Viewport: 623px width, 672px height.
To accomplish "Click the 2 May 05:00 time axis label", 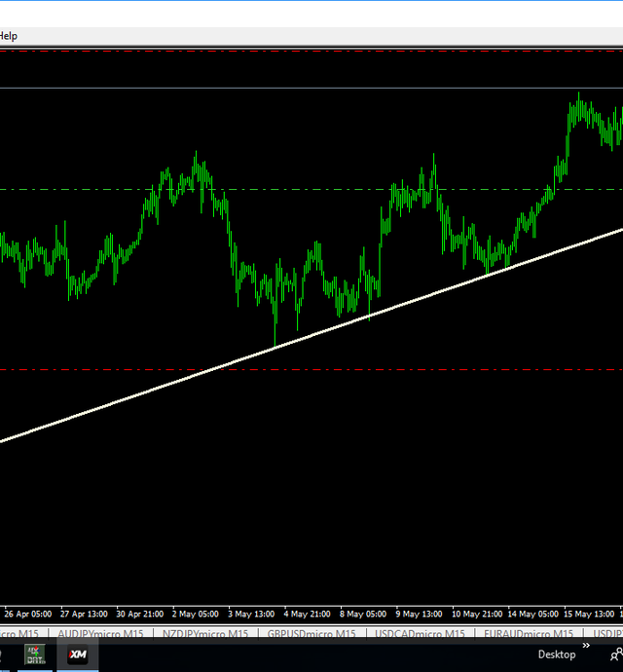I will click(x=195, y=615).
